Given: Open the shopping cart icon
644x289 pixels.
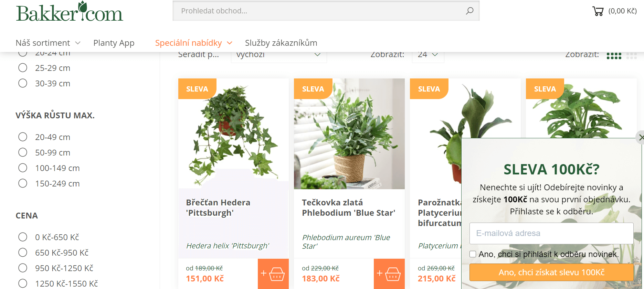Looking at the screenshot, I should (x=598, y=11).
